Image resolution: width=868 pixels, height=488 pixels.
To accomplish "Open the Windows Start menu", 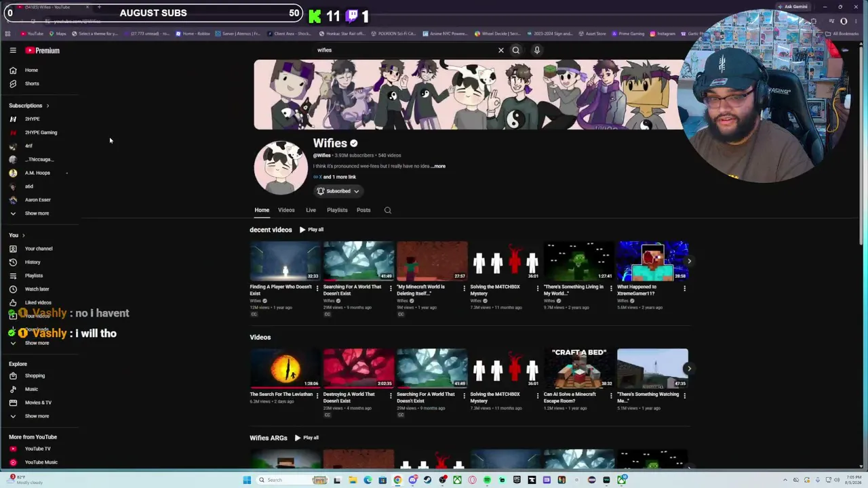I will [x=247, y=480].
